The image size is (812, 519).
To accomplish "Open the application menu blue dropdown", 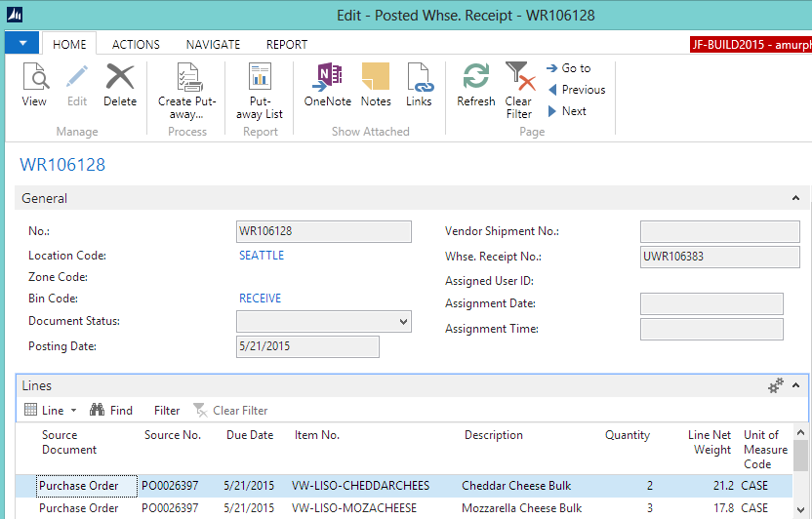I will (21, 43).
